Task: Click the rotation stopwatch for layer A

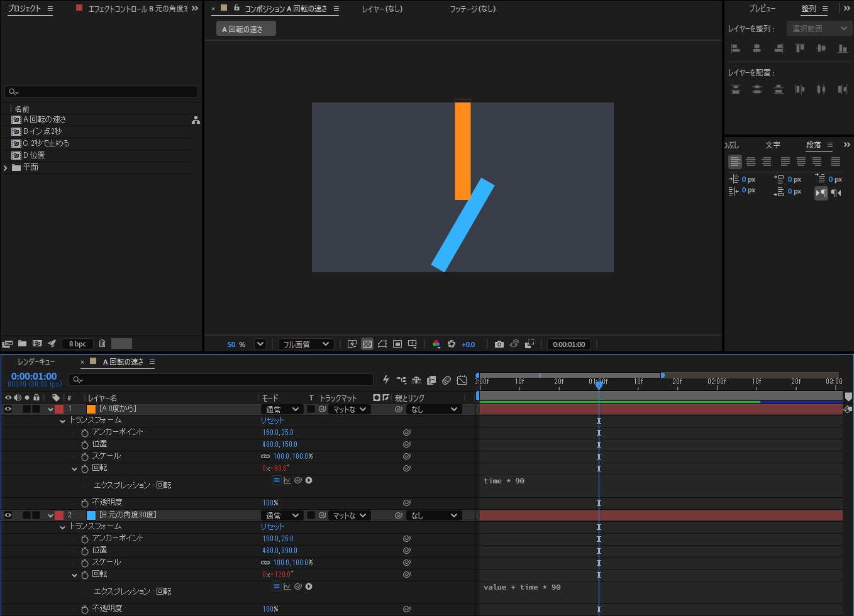Action: (85, 468)
